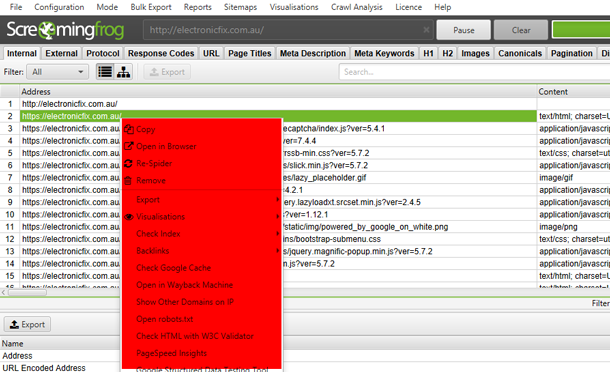Click the lower panel Export button

(27, 324)
